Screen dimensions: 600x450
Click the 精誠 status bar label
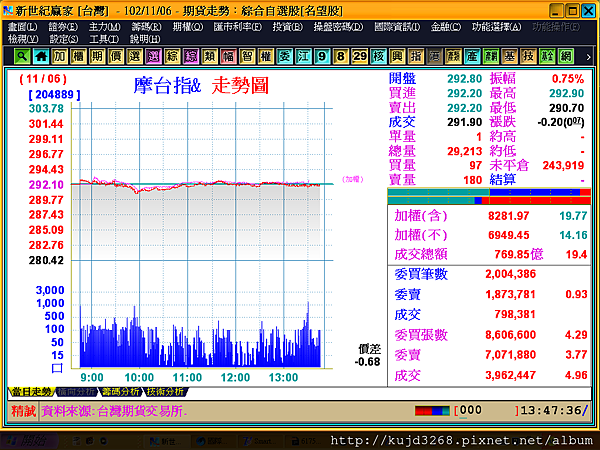click(x=23, y=411)
